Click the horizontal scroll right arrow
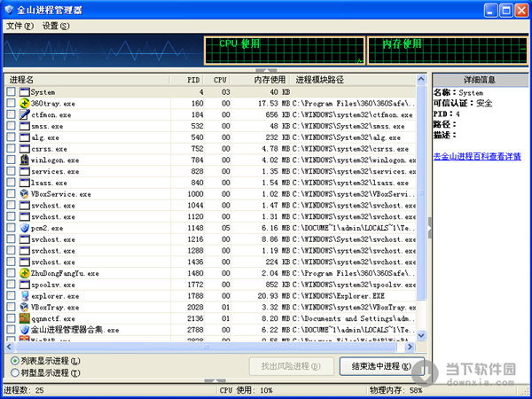532x399 pixels. coord(410,347)
